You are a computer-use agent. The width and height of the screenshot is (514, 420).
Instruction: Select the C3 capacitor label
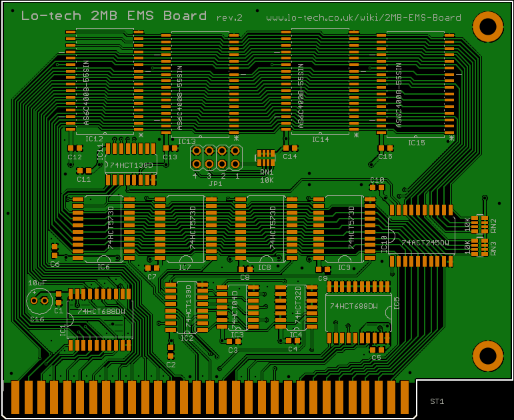tap(233, 350)
